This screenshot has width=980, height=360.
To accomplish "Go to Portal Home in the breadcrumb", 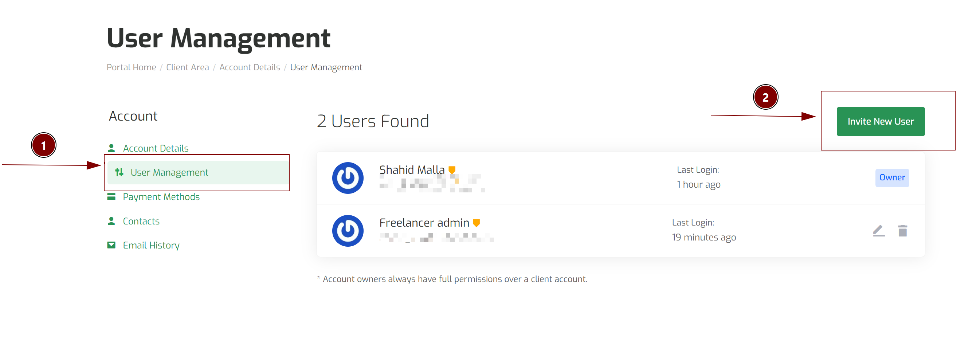I will pyautogui.click(x=131, y=67).
